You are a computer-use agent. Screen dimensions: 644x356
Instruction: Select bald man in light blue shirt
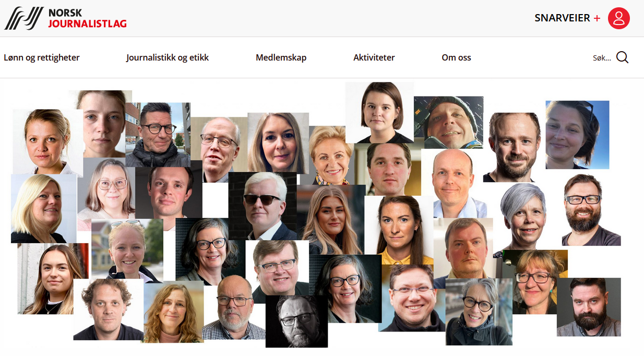coord(454,184)
